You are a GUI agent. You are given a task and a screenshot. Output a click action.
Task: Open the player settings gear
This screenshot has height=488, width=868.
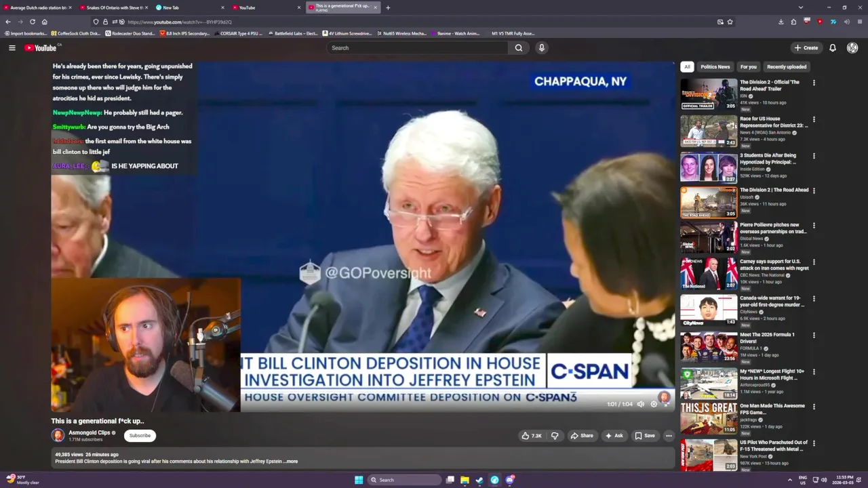click(654, 404)
